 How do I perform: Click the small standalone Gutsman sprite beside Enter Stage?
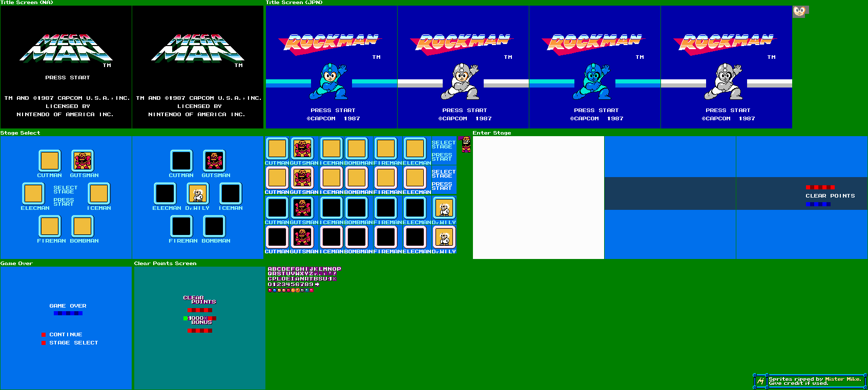pos(466,144)
